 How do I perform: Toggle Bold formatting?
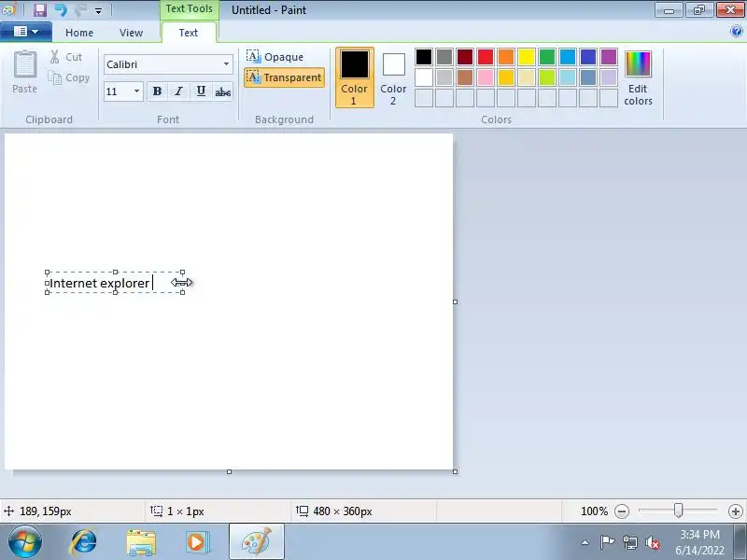coord(157,91)
